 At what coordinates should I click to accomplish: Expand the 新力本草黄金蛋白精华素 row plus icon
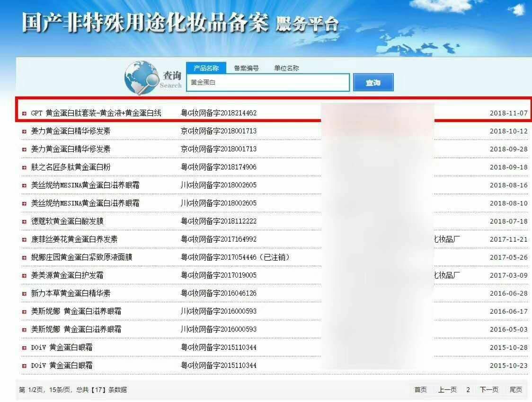(24, 294)
